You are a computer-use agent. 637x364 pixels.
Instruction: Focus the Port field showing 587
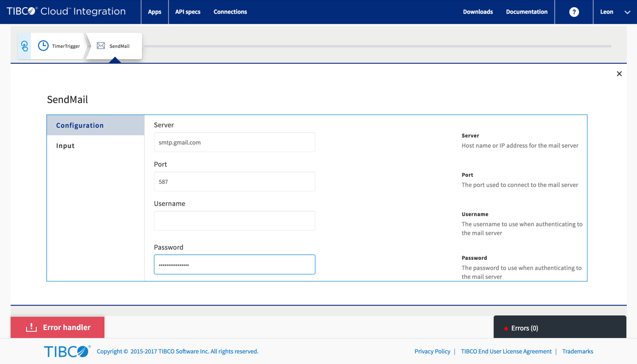click(x=235, y=182)
